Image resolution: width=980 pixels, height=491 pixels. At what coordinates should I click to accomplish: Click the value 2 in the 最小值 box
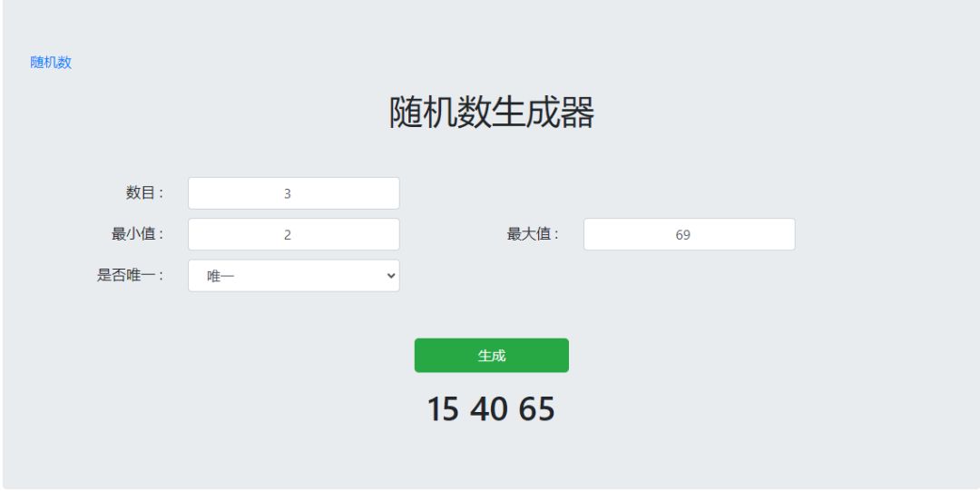[x=287, y=234]
